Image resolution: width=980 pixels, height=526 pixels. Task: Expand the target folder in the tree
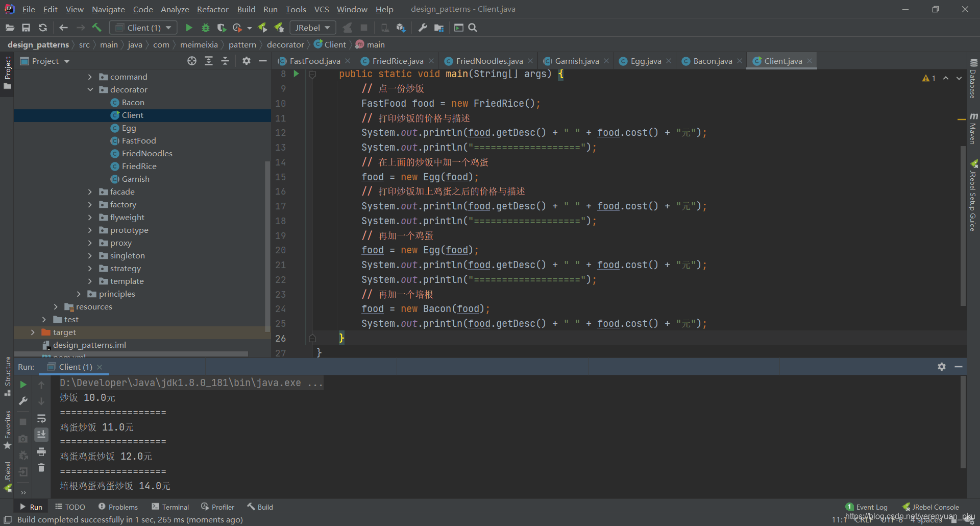coord(33,332)
